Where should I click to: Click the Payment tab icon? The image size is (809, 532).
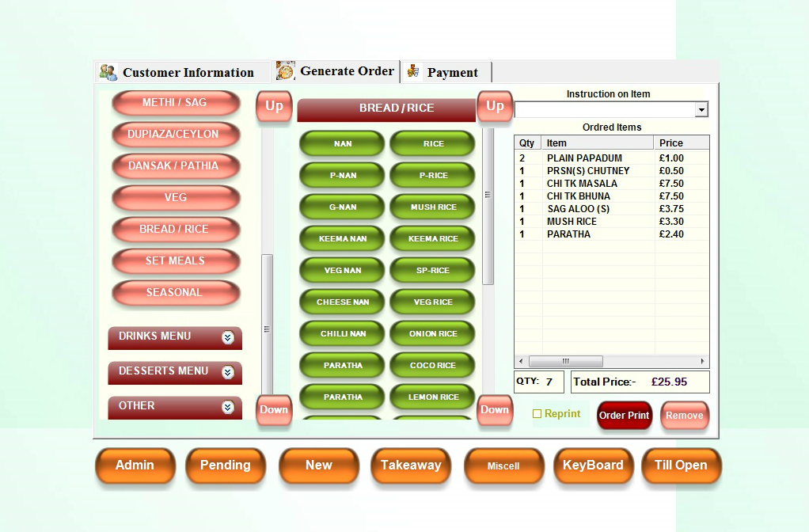click(412, 72)
